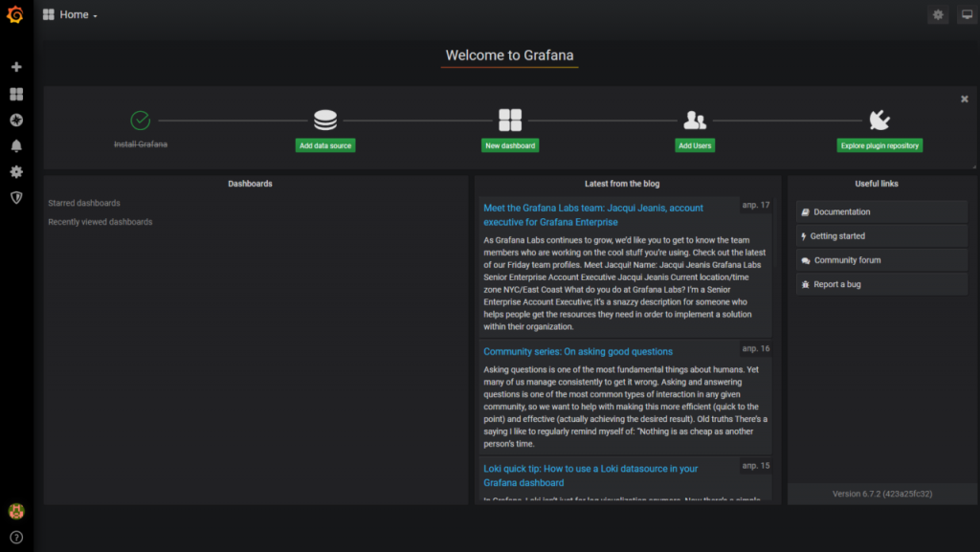Open dashboard settings gear at top right
This screenshot has height=552, width=980.
pos(938,14)
